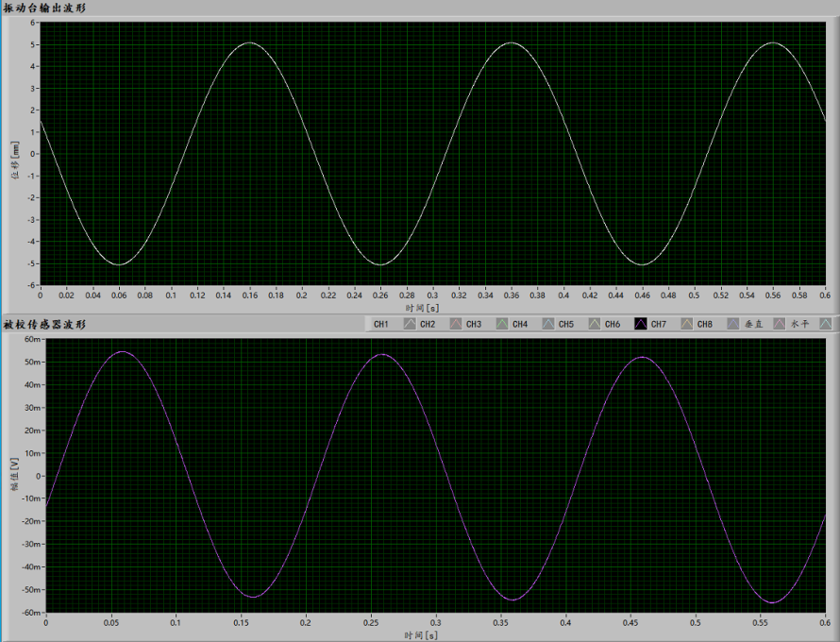Select the 水平 legend label

point(799,324)
